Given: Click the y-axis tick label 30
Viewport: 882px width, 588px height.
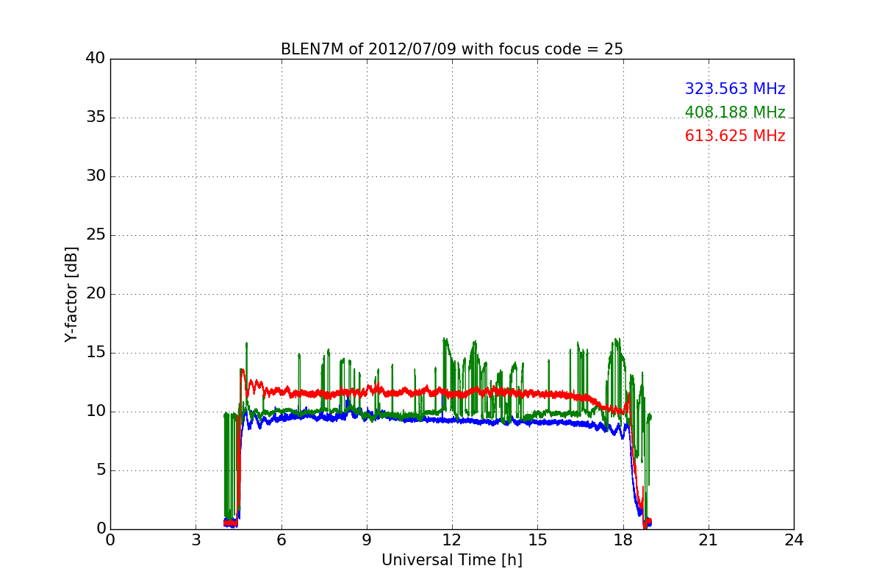Looking at the screenshot, I should [96, 176].
